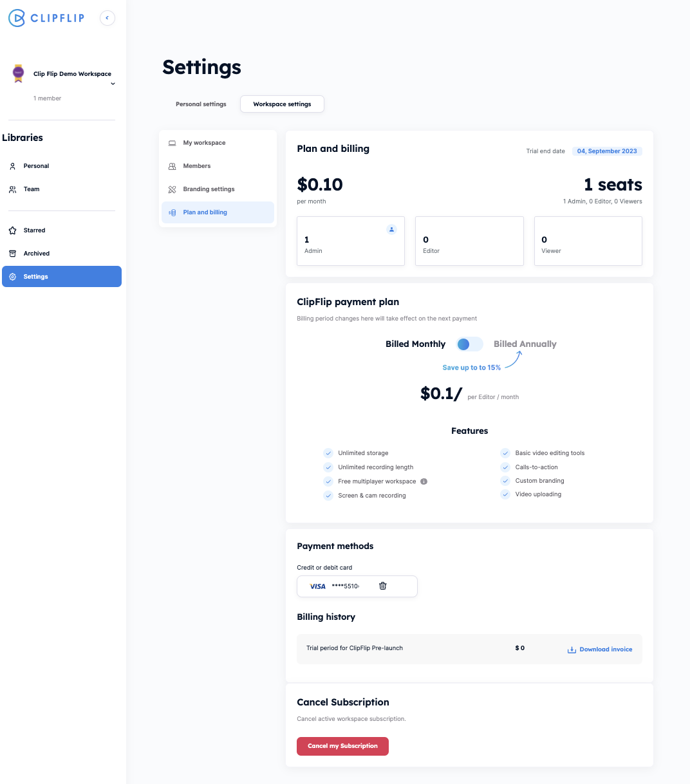
Task: Select the Viewer seat card
Action: pos(588,241)
